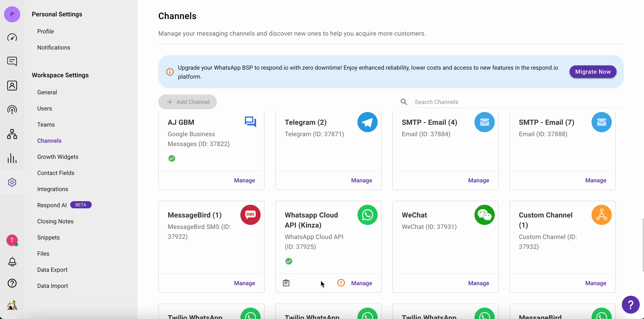
Task: Manage the Custom Channel (1)
Action: [x=596, y=283]
